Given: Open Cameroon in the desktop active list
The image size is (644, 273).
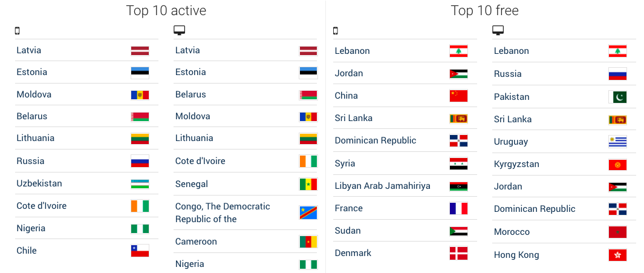Looking at the screenshot, I should click(196, 242).
